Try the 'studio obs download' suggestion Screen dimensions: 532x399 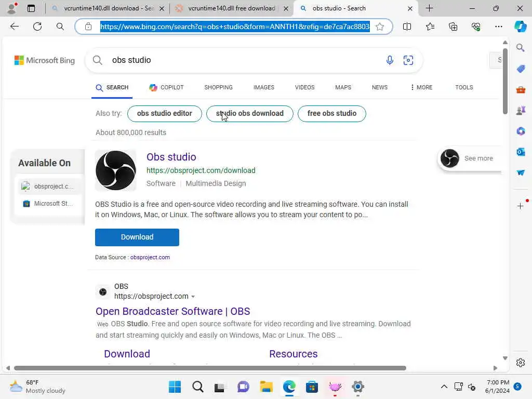click(250, 113)
